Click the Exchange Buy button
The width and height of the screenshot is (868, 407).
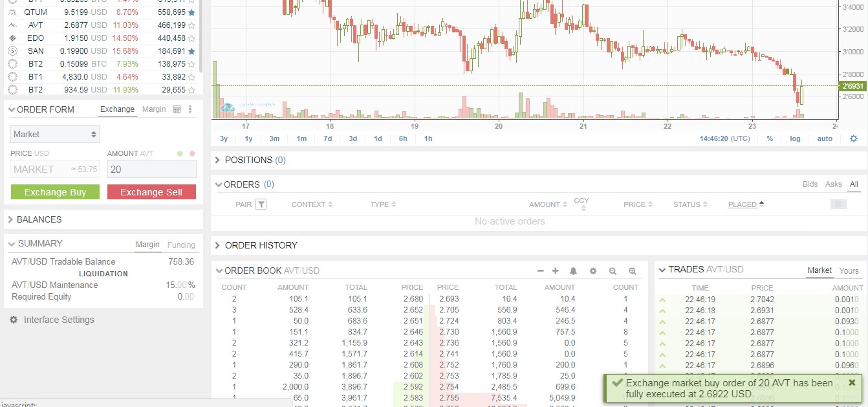pyautogui.click(x=54, y=192)
